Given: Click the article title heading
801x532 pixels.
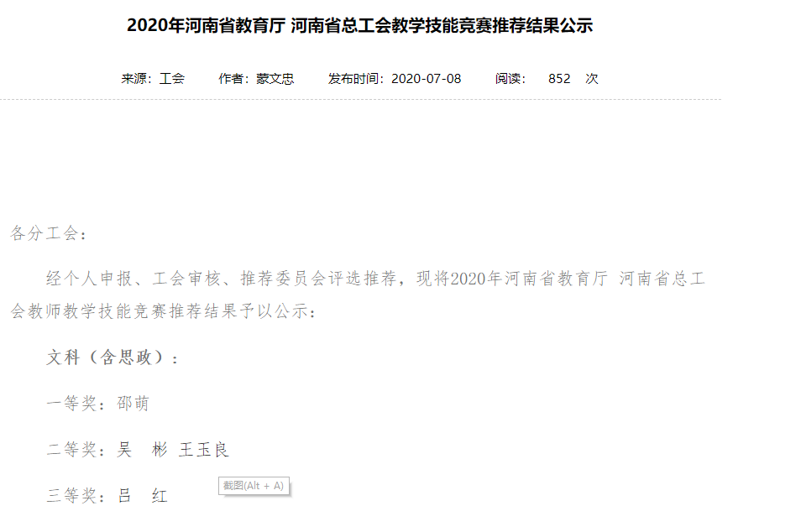Looking at the screenshot, I should (359, 25).
